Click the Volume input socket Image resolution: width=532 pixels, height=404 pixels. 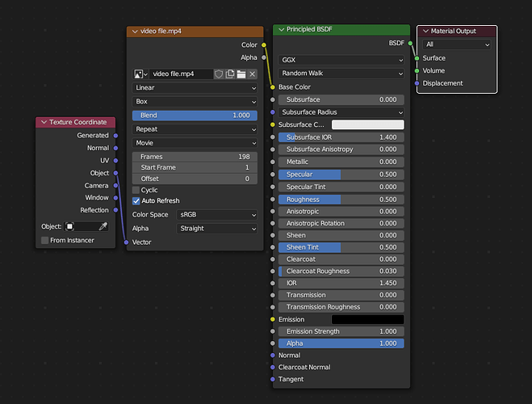tap(417, 70)
